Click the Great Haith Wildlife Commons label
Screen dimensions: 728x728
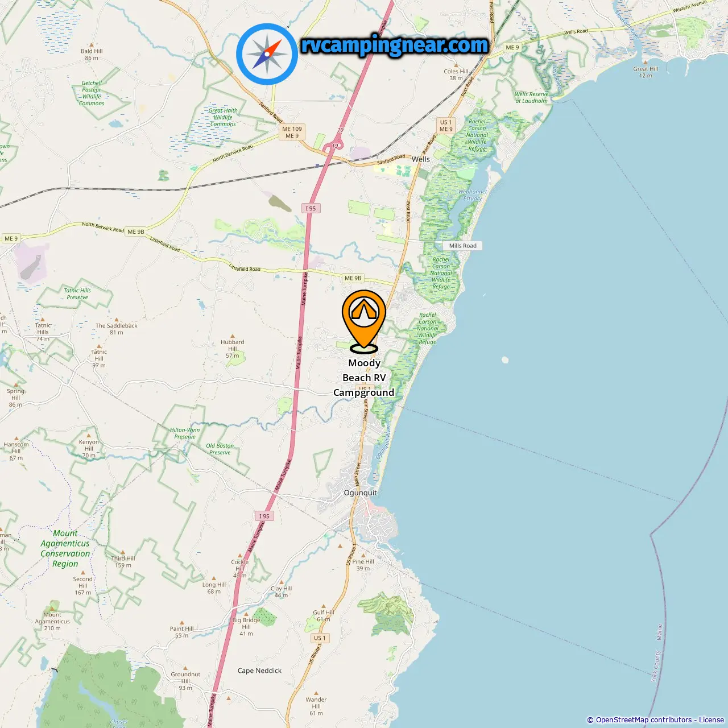pos(223,117)
